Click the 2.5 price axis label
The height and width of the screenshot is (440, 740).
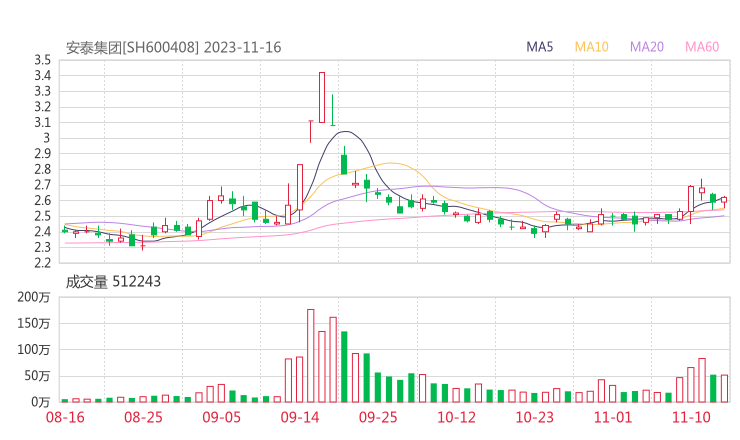[x=42, y=216]
